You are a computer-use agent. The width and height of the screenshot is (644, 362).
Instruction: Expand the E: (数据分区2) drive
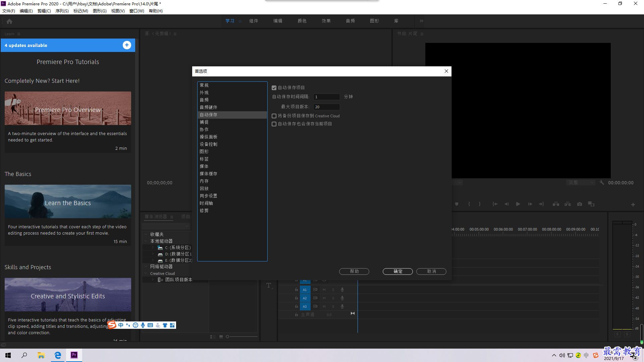click(153, 260)
